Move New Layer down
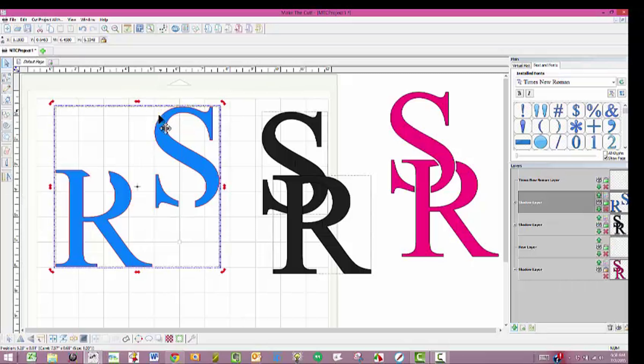This screenshot has width=644, height=364. coord(599,254)
